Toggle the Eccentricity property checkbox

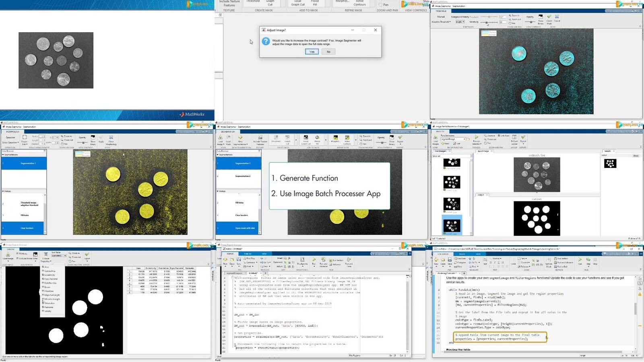pyautogui.click(x=43, y=275)
